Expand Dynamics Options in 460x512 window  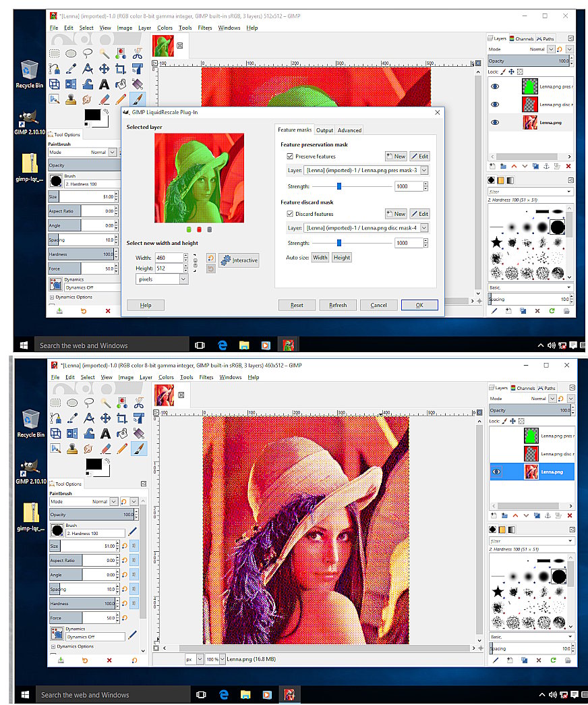[53, 646]
